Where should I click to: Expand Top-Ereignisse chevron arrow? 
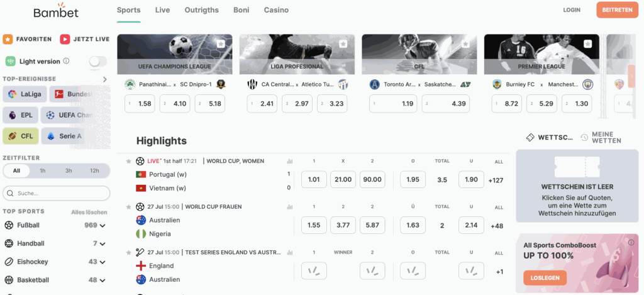point(105,79)
